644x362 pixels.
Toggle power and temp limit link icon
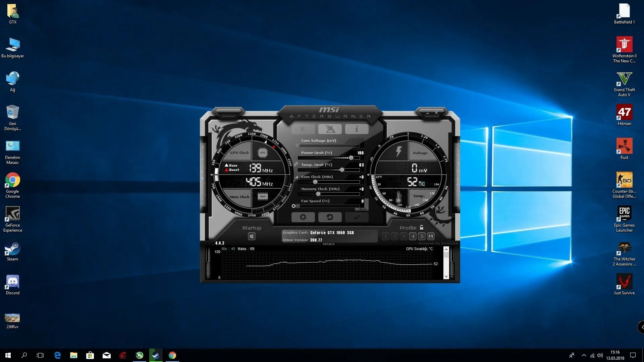[296, 164]
